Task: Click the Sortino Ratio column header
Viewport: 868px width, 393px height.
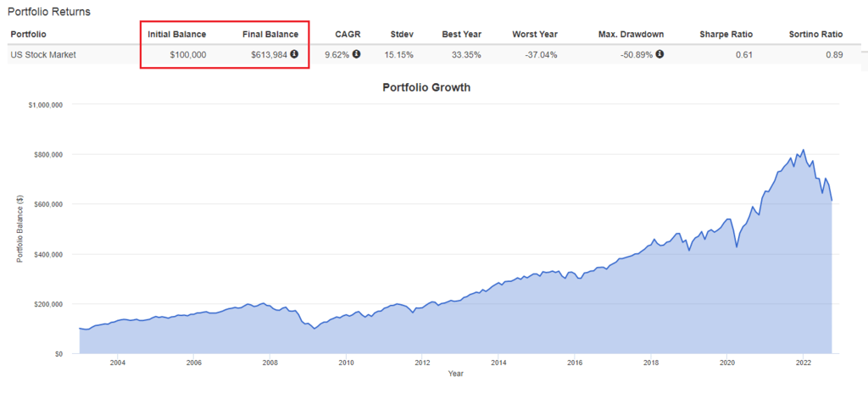Action: (x=816, y=35)
